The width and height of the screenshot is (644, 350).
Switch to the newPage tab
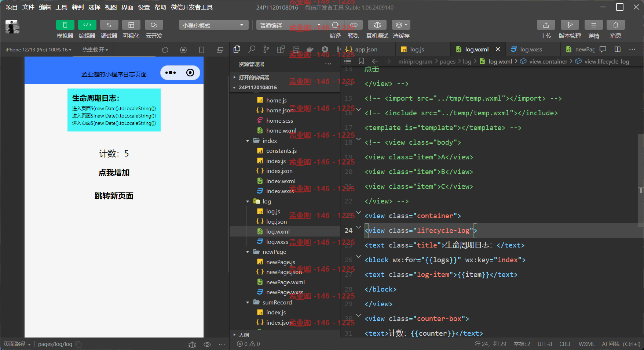click(x=580, y=49)
